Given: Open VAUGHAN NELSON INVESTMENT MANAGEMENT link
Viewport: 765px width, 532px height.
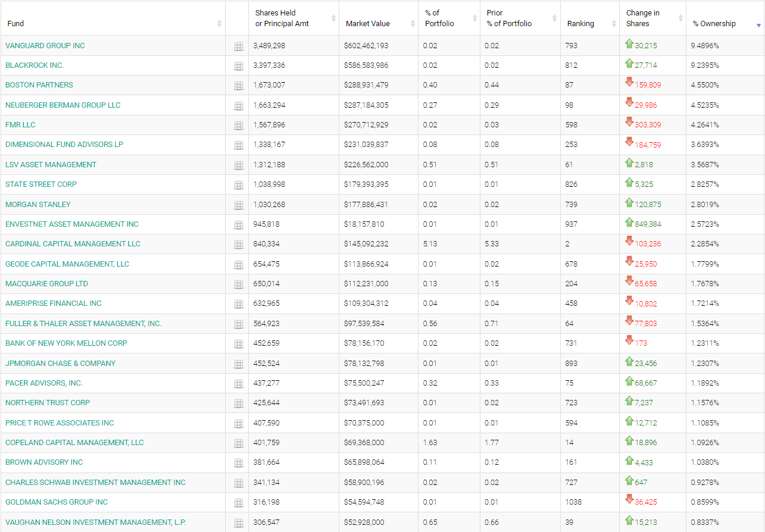Looking at the screenshot, I should [x=95, y=522].
